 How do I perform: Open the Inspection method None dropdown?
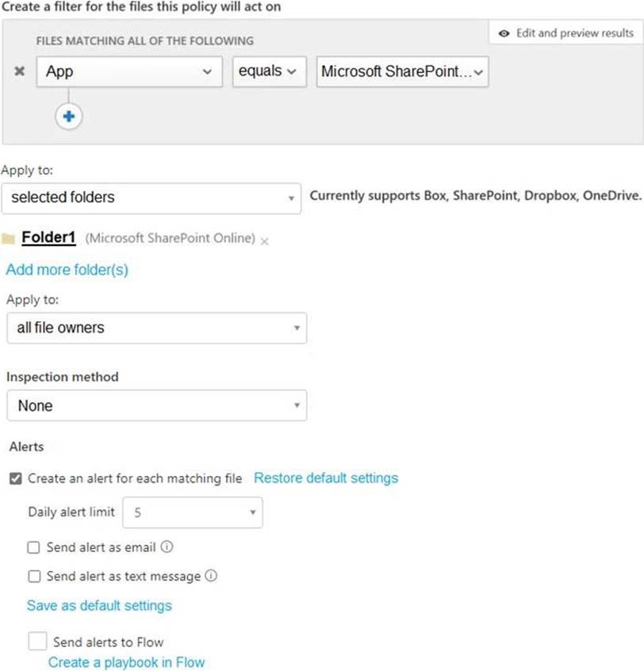156,405
